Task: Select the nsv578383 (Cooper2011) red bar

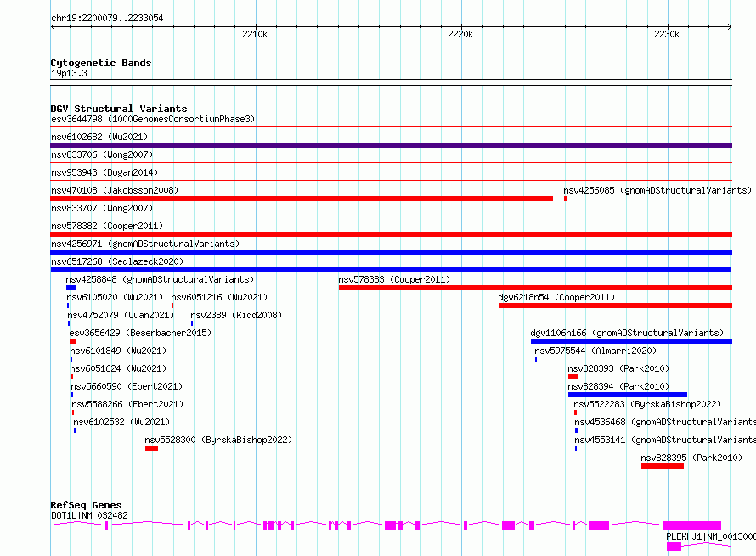Action: pyautogui.click(x=535, y=288)
